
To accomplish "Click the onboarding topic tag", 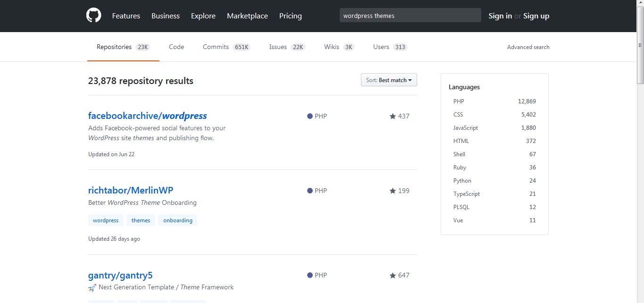I will (x=178, y=220).
